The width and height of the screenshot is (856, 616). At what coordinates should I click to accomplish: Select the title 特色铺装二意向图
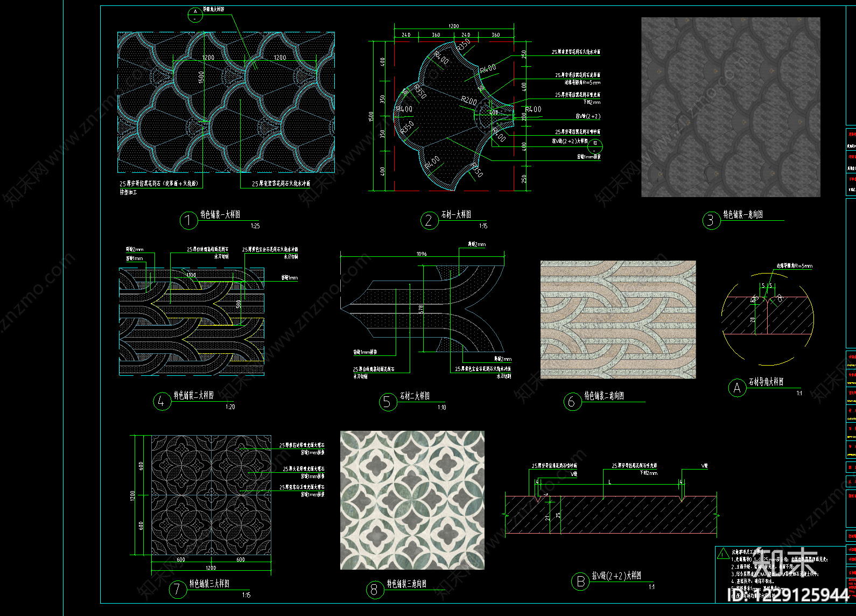(604, 396)
